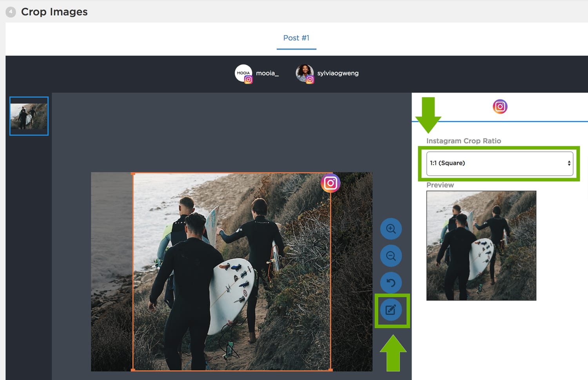Click the bottom-right crop corner handle

click(331, 370)
